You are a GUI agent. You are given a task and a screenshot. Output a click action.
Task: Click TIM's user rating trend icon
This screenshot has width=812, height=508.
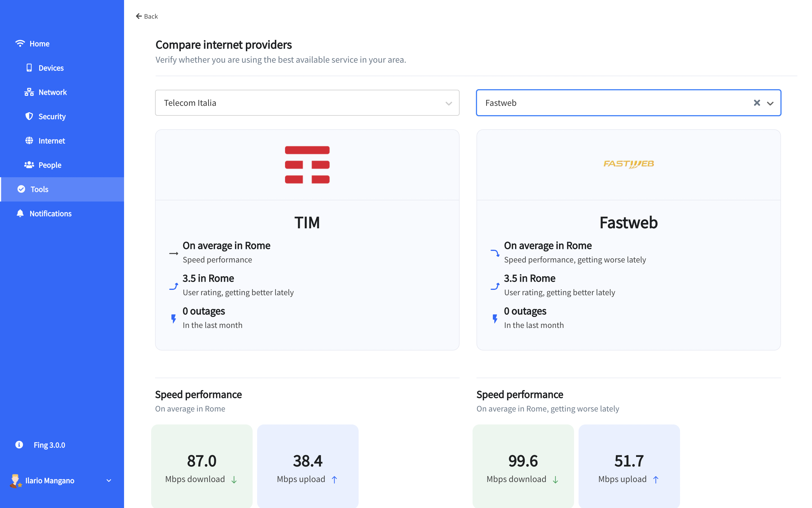173,286
